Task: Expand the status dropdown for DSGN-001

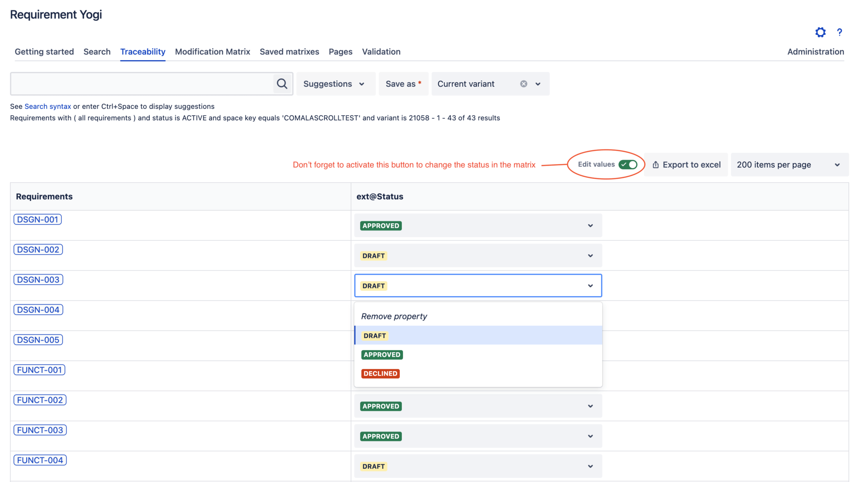Action: 590,225
